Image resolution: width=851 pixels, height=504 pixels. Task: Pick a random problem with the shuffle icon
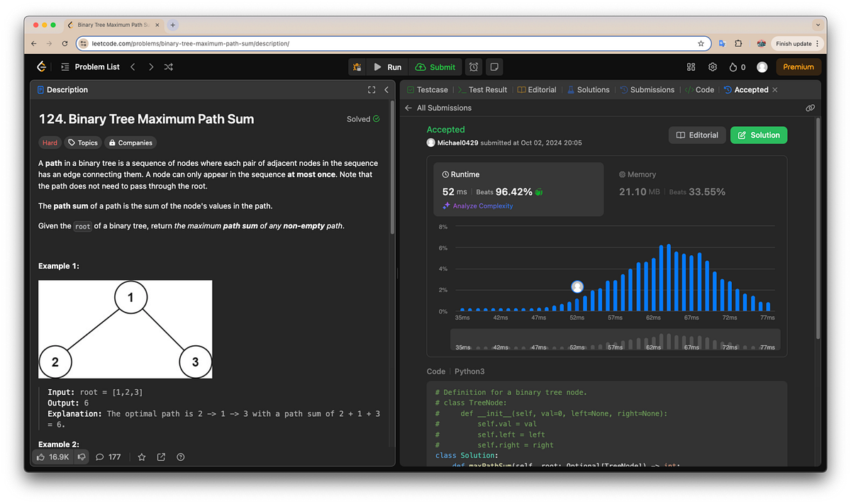[x=169, y=67]
